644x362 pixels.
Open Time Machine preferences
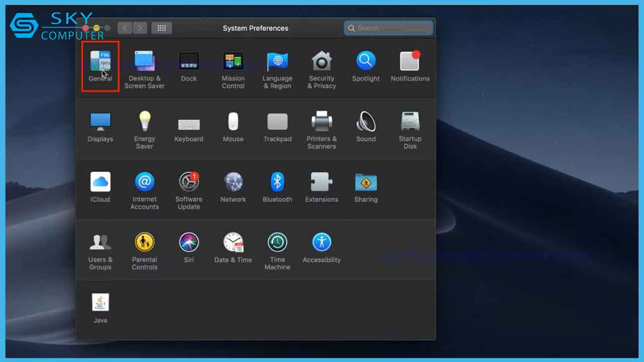pos(277,250)
